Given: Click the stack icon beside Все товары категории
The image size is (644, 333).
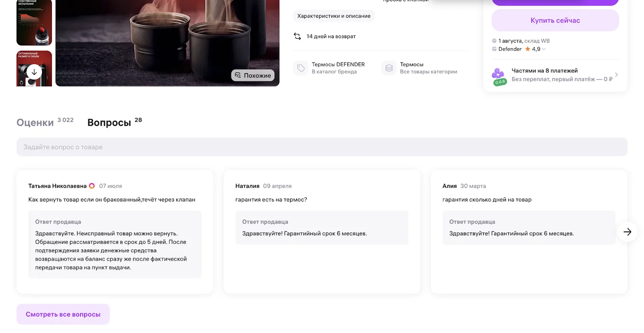Looking at the screenshot, I should click(389, 68).
